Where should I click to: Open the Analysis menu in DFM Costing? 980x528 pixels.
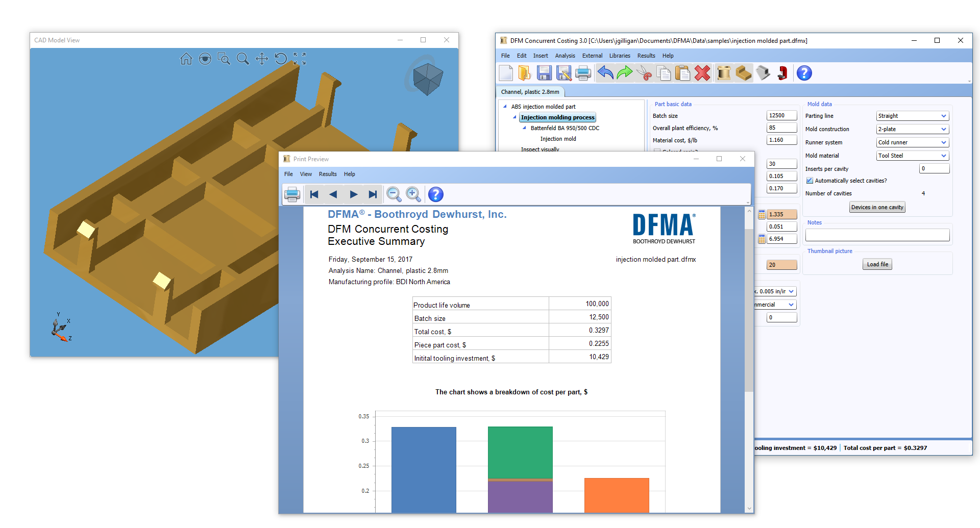coord(565,56)
